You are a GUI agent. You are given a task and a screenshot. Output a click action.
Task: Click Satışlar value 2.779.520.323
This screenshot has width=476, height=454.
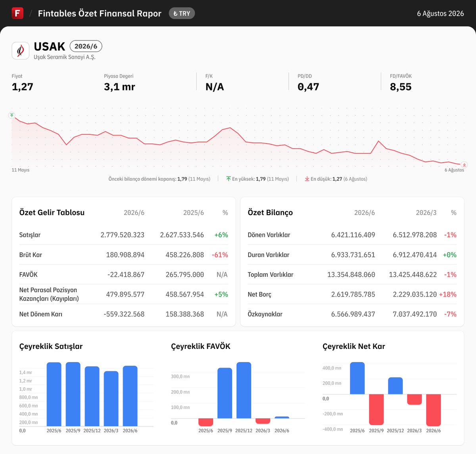click(123, 235)
